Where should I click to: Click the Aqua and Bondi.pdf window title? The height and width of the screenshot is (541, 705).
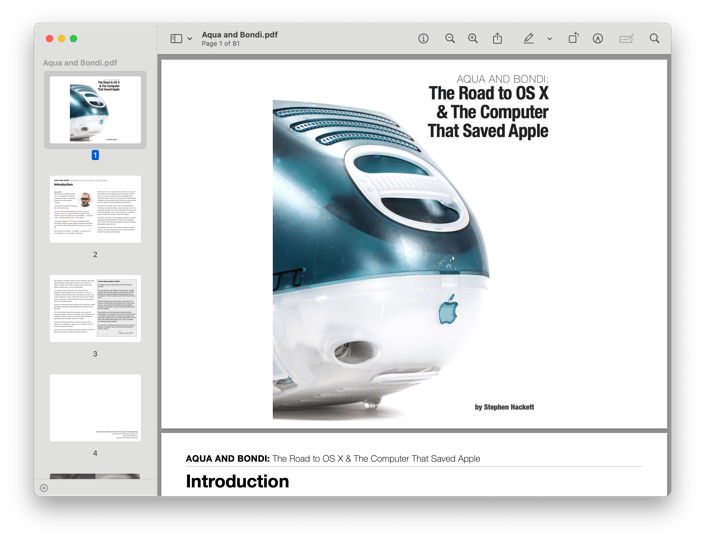click(x=240, y=35)
